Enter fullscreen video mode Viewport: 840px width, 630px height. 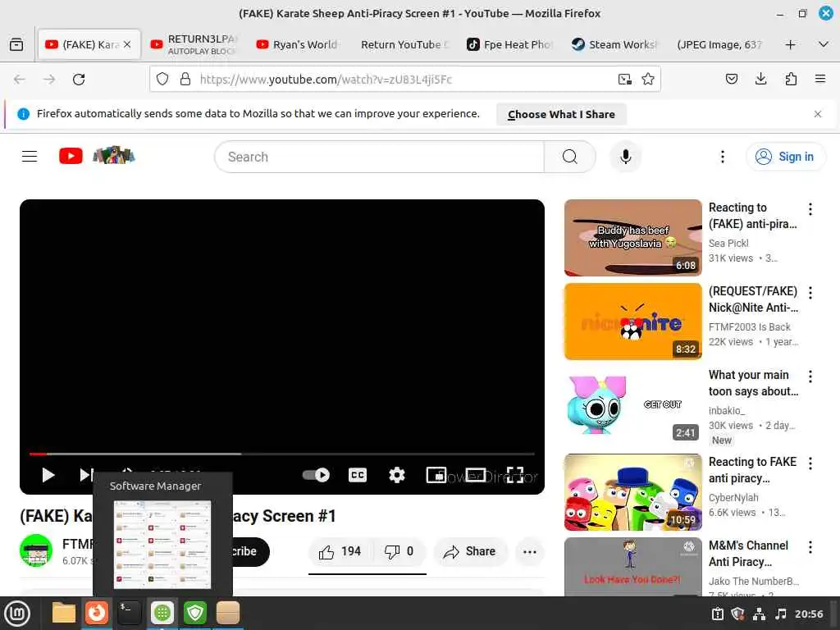(x=515, y=475)
